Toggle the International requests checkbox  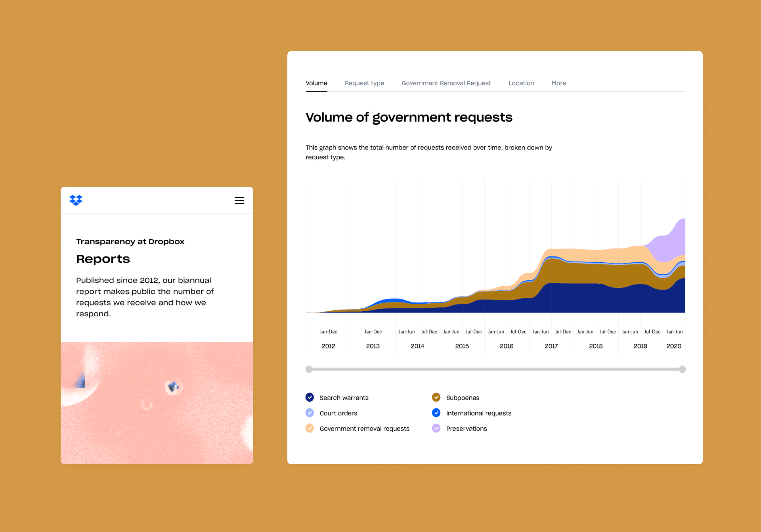point(436,413)
